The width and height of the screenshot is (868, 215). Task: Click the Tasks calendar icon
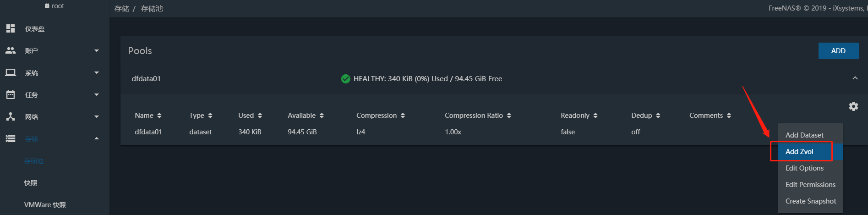11,94
